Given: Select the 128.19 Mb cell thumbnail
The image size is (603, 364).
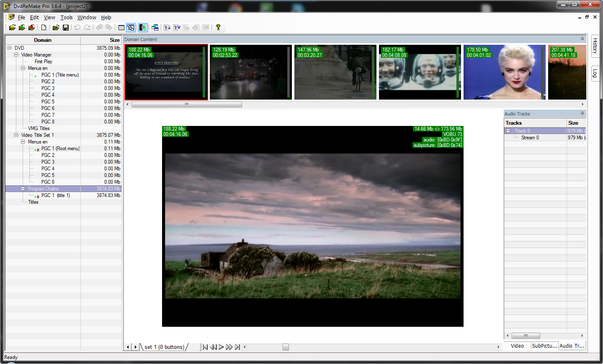Looking at the screenshot, I should (x=250, y=72).
